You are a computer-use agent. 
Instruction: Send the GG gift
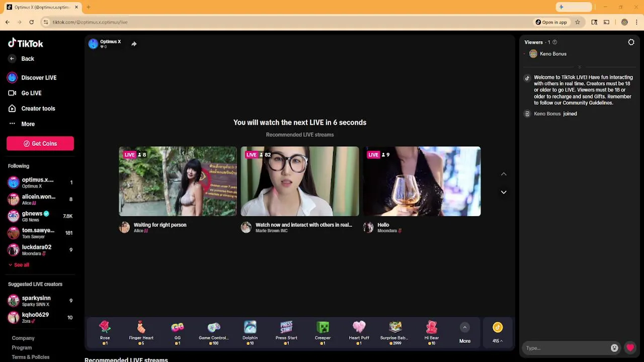pos(178,333)
